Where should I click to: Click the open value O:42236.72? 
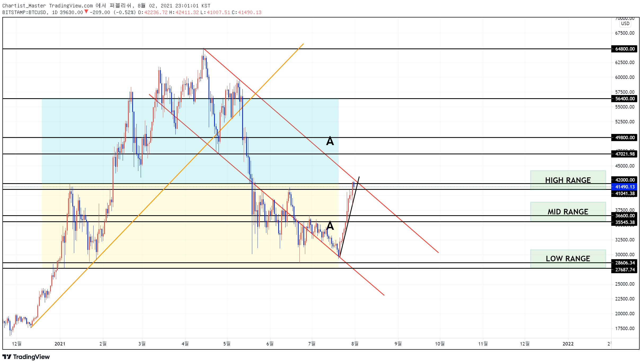pyautogui.click(x=153, y=12)
